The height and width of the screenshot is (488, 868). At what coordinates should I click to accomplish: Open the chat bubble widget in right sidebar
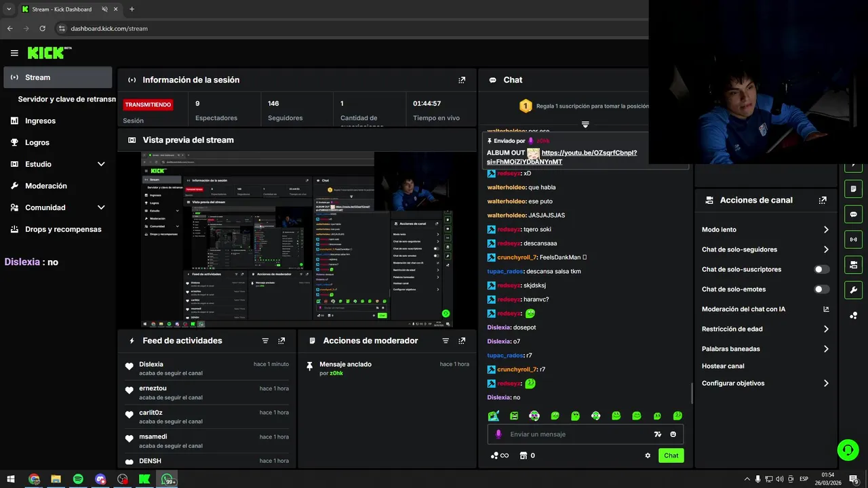pos(853,214)
